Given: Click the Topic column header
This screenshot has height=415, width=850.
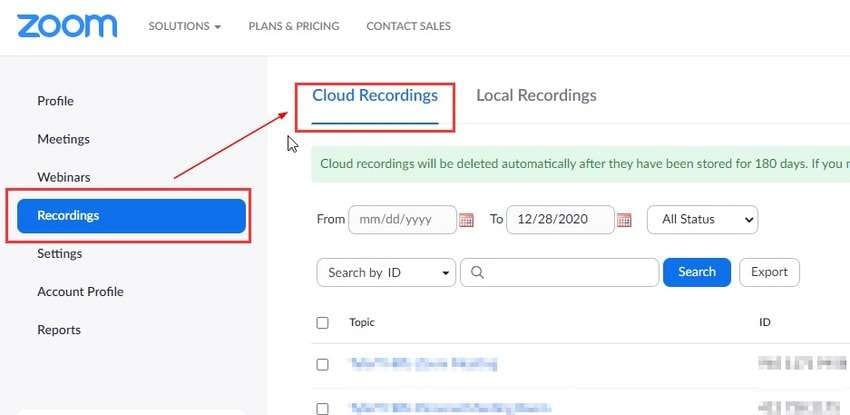Looking at the screenshot, I should [362, 322].
